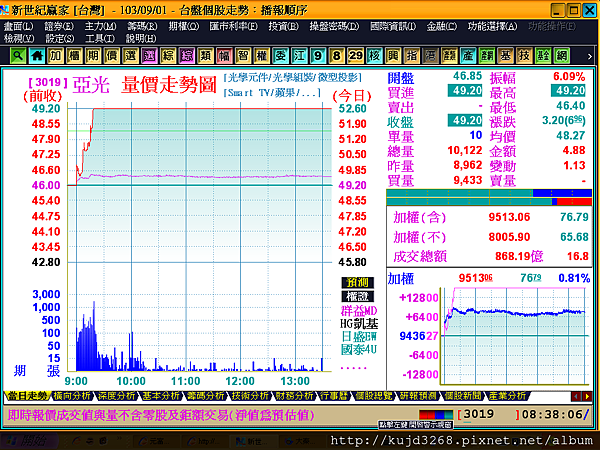
Task: Switch to the 產業分析 tab
Action: tap(507, 396)
